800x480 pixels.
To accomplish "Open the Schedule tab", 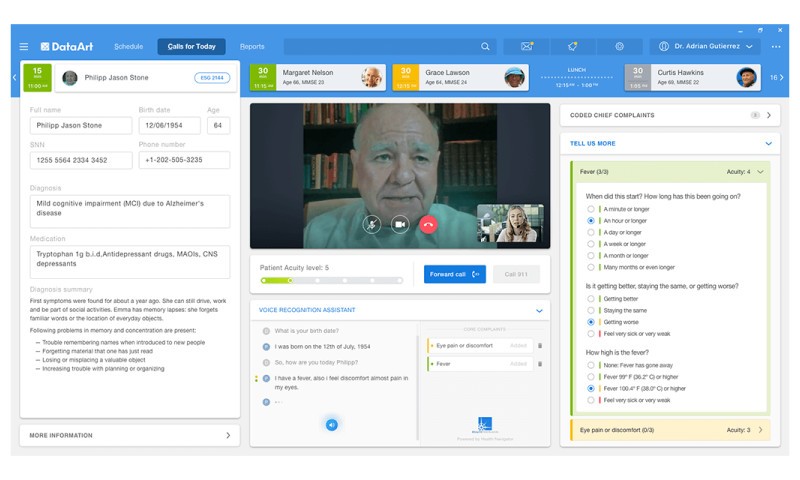I will (x=129, y=46).
